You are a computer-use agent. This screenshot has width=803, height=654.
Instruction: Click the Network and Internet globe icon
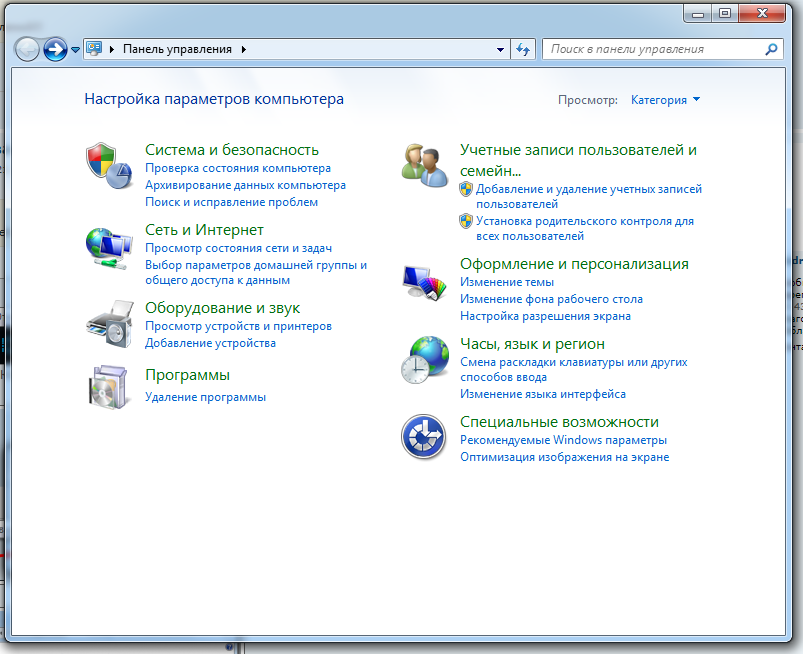click(x=109, y=248)
